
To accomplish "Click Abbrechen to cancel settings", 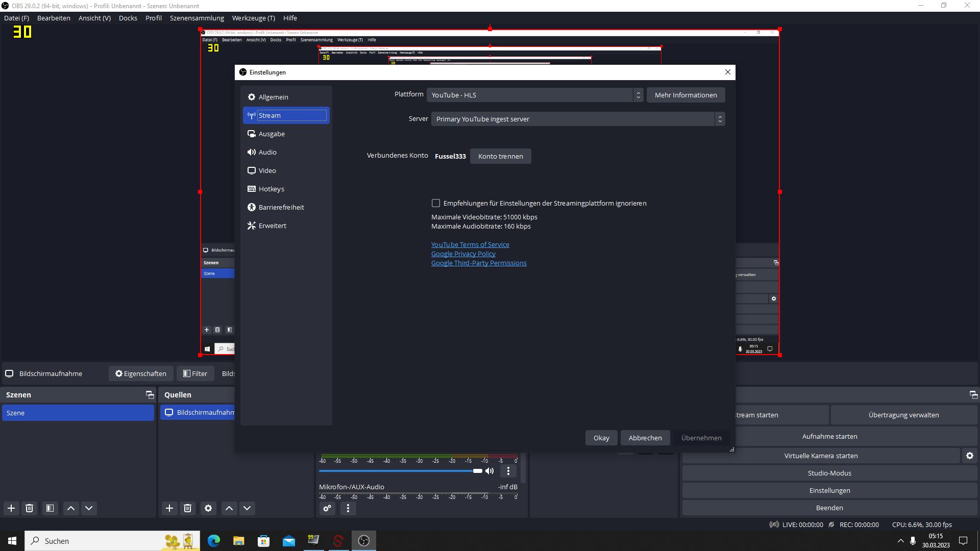I will point(645,438).
